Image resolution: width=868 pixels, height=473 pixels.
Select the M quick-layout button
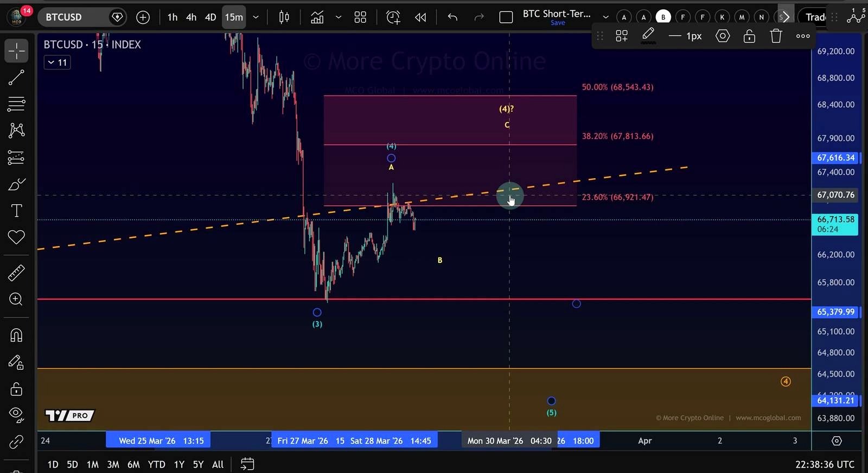[x=742, y=17]
